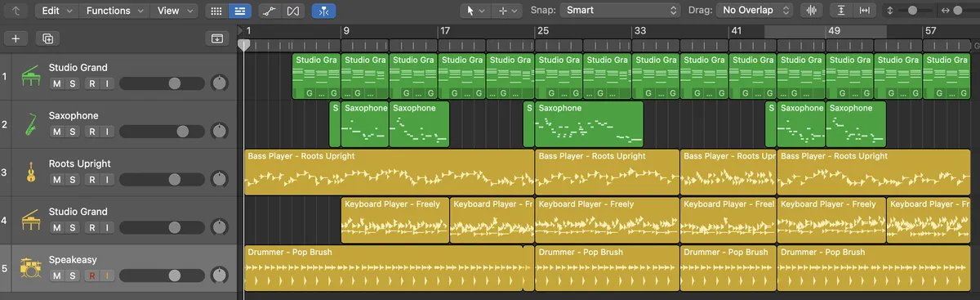Click the pan knob on the Roots Upright track
980x300 pixels.
coord(219,180)
